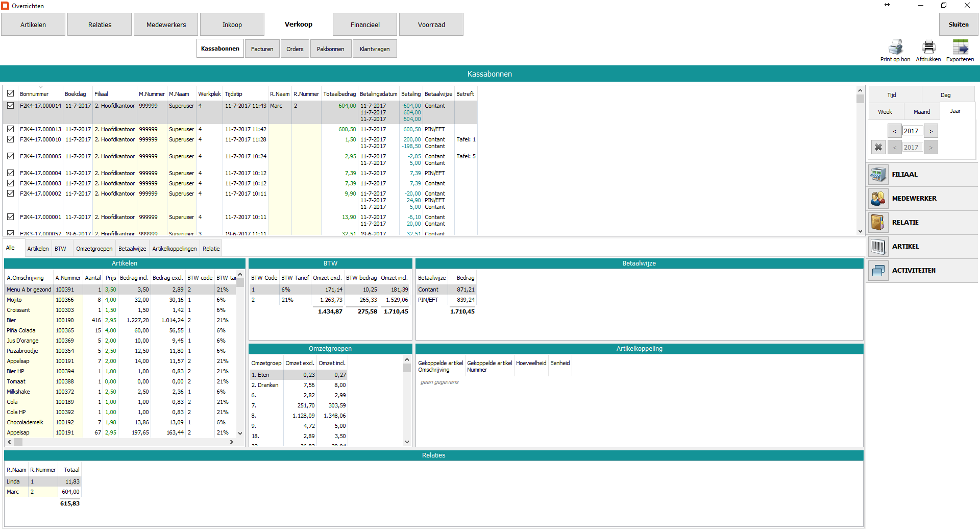This screenshot has height=531, width=980.
Task: Toggle the header select-all checkbox
Action: point(10,93)
